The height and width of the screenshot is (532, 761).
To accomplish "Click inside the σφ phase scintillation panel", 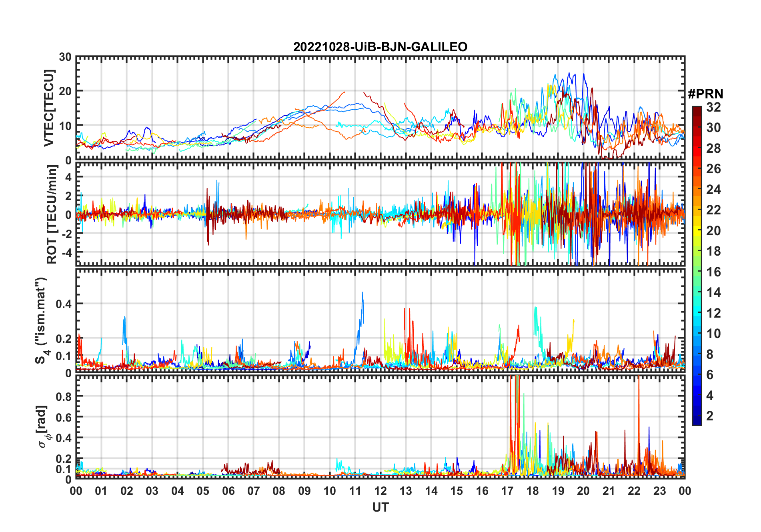I will click(380, 427).
